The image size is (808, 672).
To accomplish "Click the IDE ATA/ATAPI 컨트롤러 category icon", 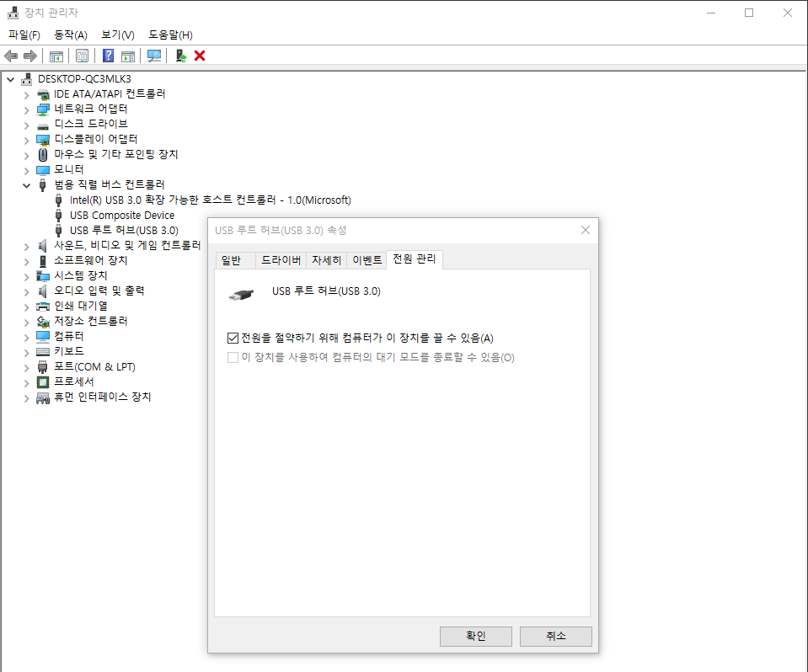I will (43, 94).
